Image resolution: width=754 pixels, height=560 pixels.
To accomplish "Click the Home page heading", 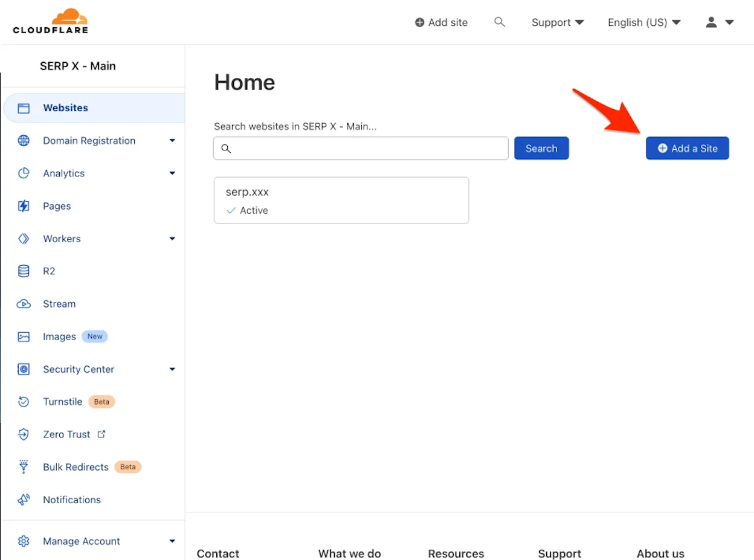I will click(x=245, y=82).
